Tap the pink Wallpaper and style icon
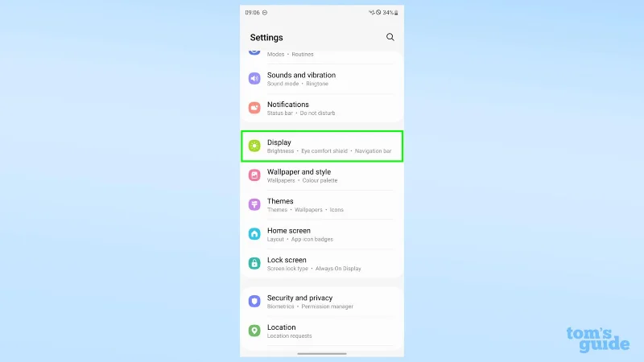This screenshot has width=644, height=362. (x=254, y=175)
